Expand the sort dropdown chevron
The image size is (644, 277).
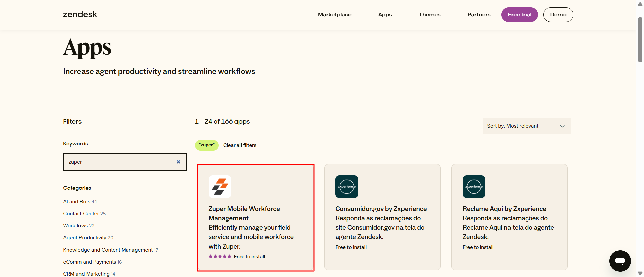(x=562, y=126)
